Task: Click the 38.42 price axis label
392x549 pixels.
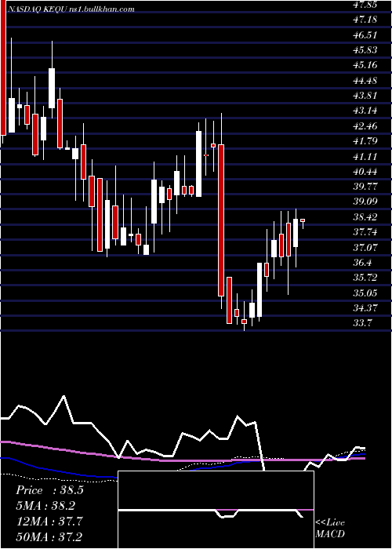Action: point(366,216)
